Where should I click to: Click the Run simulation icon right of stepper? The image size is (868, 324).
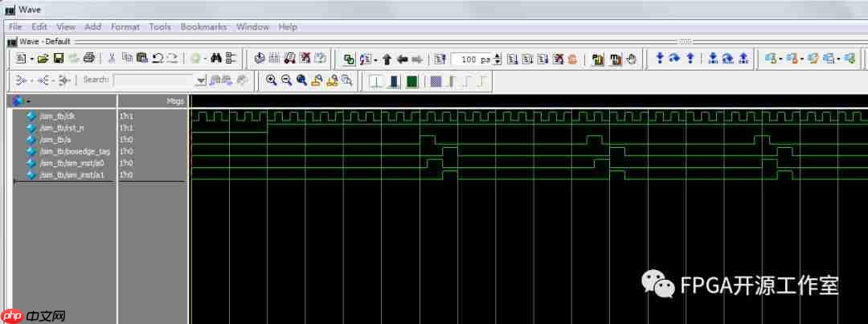tap(512, 59)
